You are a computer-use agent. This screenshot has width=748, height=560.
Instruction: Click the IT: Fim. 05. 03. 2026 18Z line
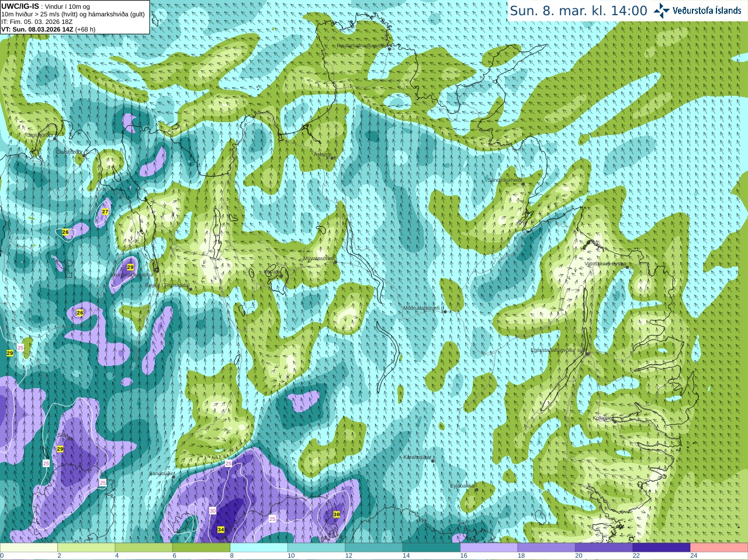click(x=37, y=22)
